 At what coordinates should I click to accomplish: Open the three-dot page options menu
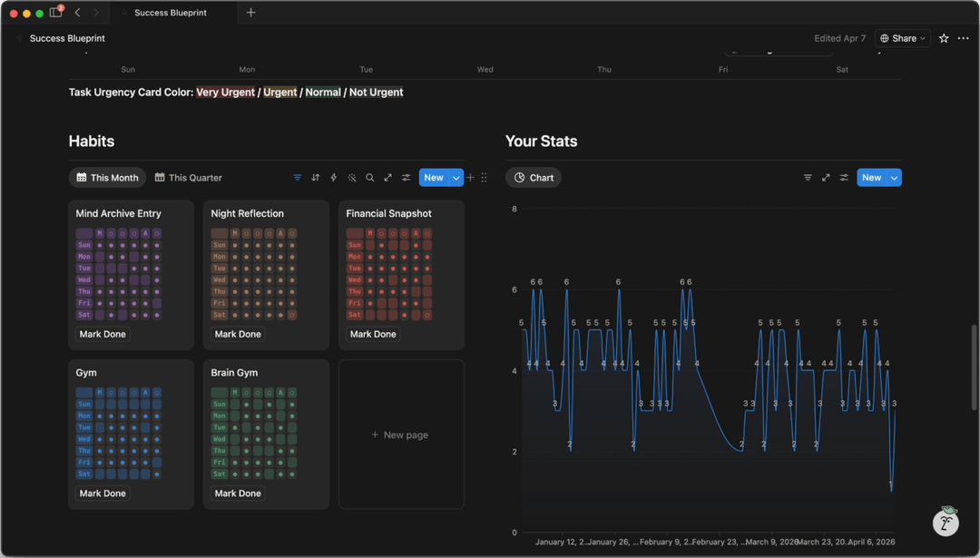point(963,38)
